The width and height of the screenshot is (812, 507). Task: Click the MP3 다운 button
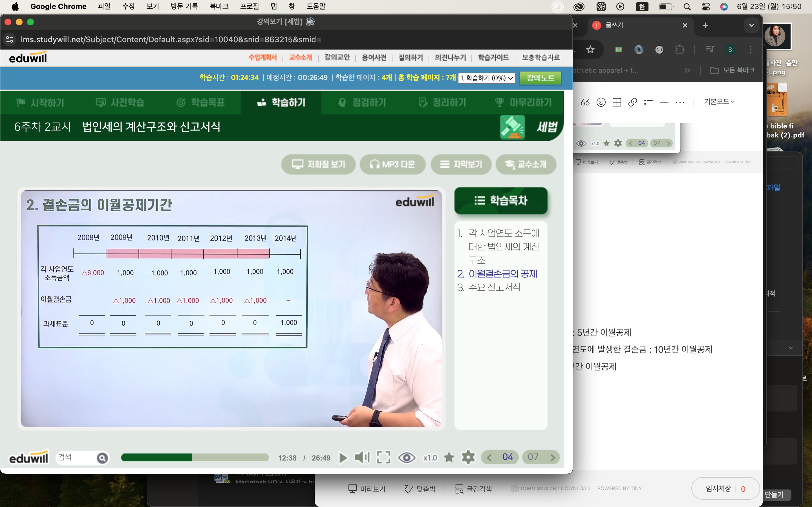[392, 164]
